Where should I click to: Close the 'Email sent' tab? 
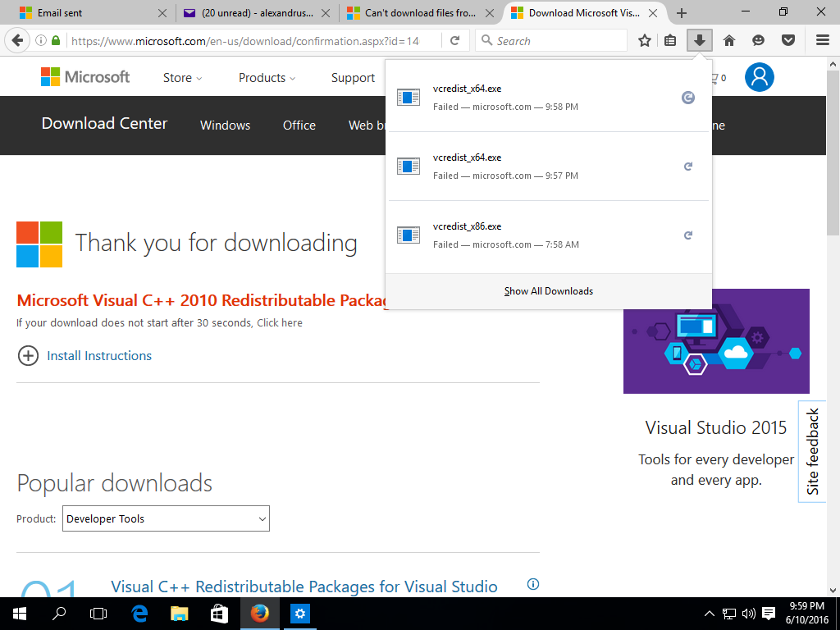tap(162, 13)
